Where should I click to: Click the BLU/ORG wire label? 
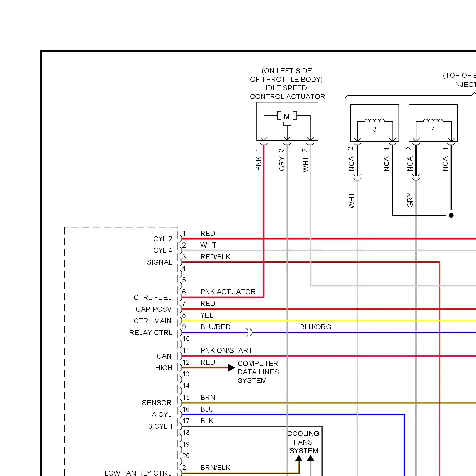click(315, 327)
